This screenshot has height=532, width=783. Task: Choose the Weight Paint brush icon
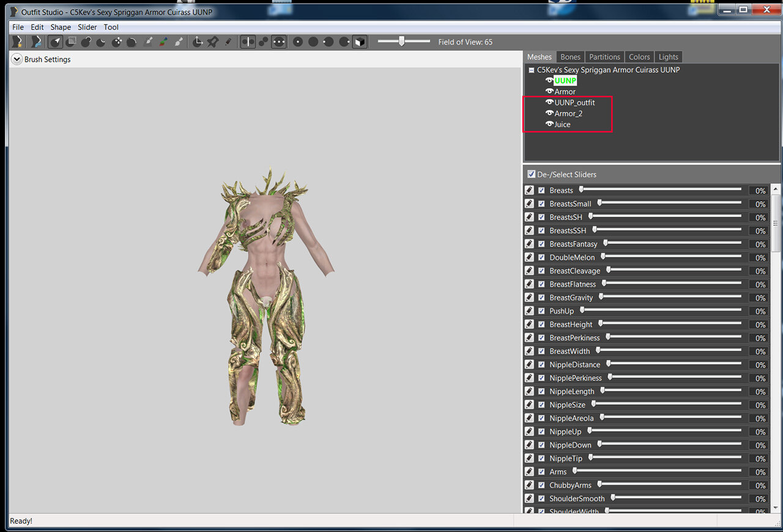(147, 42)
